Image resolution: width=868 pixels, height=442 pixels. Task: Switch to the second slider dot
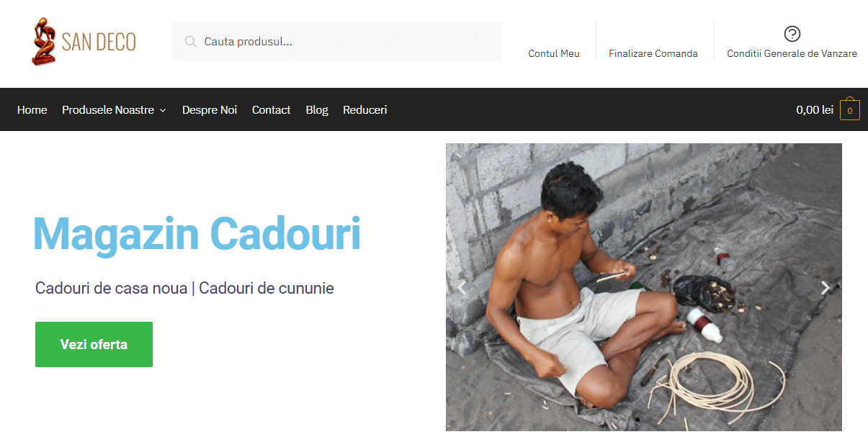pos(650,419)
